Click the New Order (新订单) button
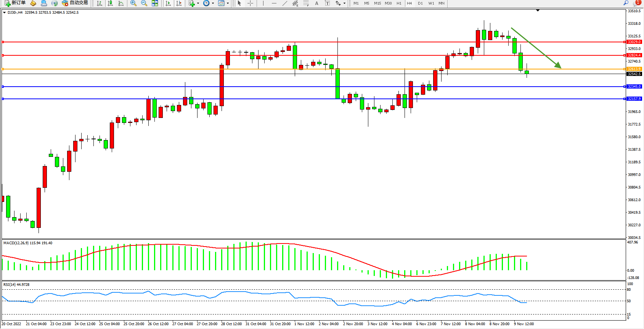 [x=15, y=3]
